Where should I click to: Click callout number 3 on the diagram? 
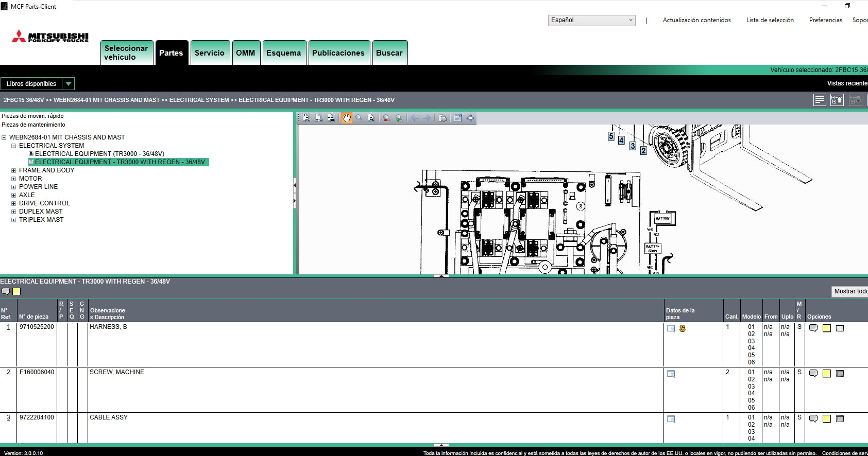[633, 146]
